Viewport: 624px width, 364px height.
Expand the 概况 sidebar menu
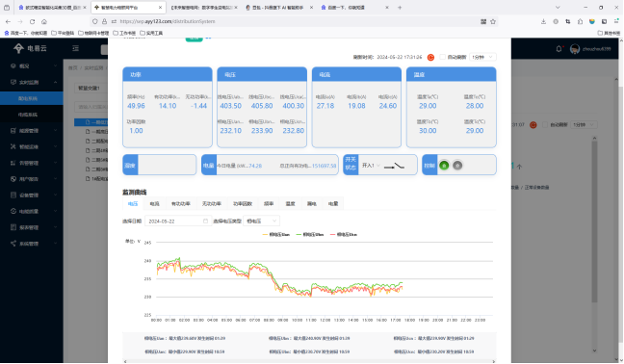tap(32, 66)
